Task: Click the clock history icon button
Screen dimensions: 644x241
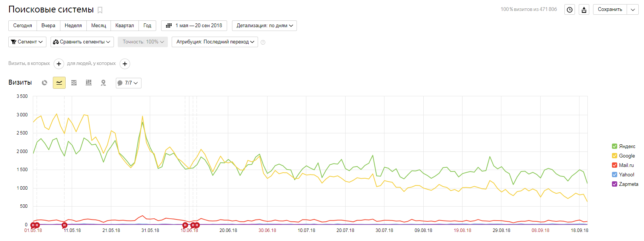Action: (570, 10)
